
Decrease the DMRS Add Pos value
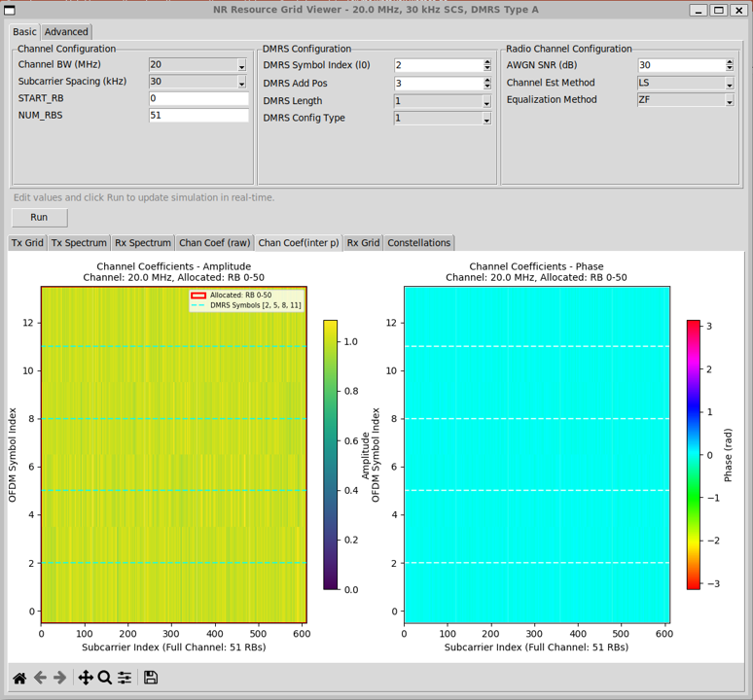coord(486,87)
